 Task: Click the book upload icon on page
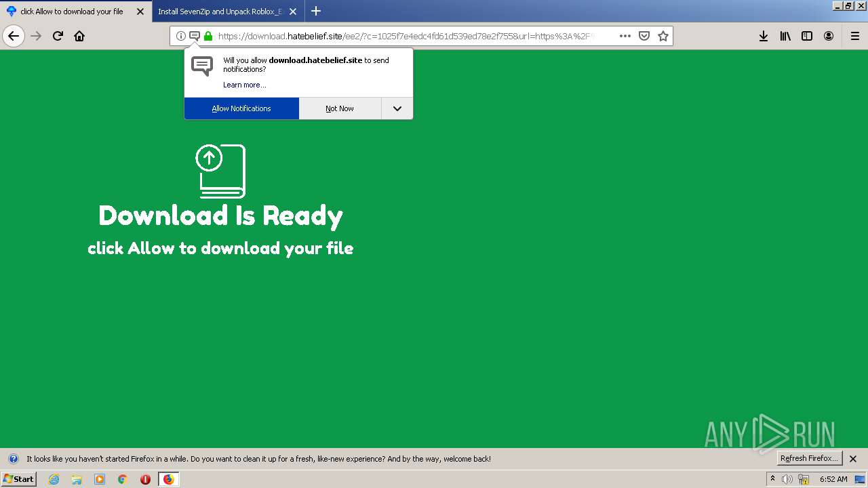point(220,171)
